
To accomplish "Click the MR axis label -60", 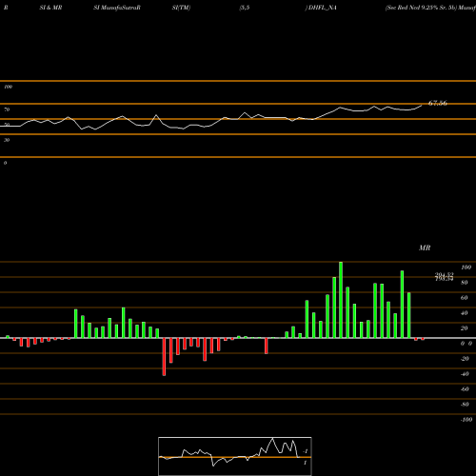I will [465, 389].
